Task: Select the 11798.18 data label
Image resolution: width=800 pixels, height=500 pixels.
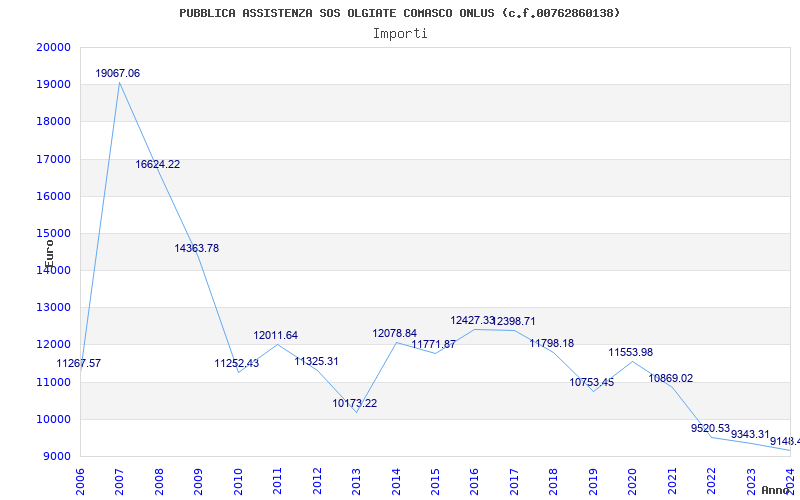Action: pyautogui.click(x=552, y=344)
